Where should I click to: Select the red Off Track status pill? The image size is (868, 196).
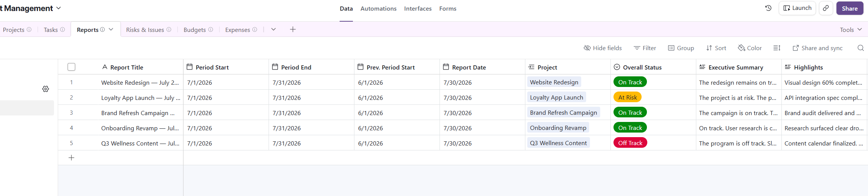pyautogui.click(x=630, y=143)
